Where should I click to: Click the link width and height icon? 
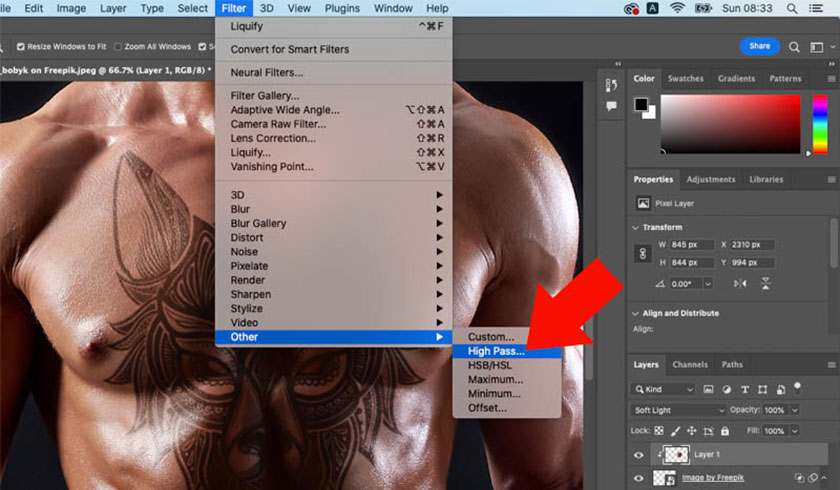click(643, 253)
